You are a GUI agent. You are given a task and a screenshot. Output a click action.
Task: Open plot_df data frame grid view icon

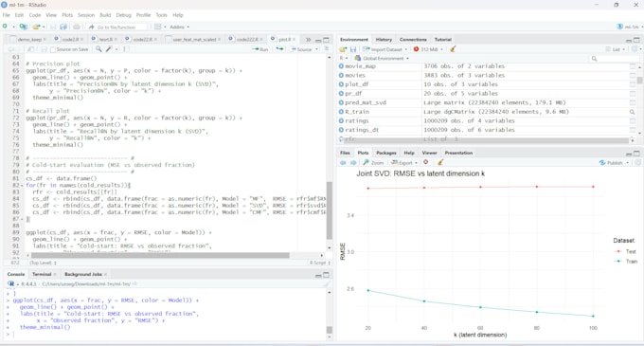[632, 84]
